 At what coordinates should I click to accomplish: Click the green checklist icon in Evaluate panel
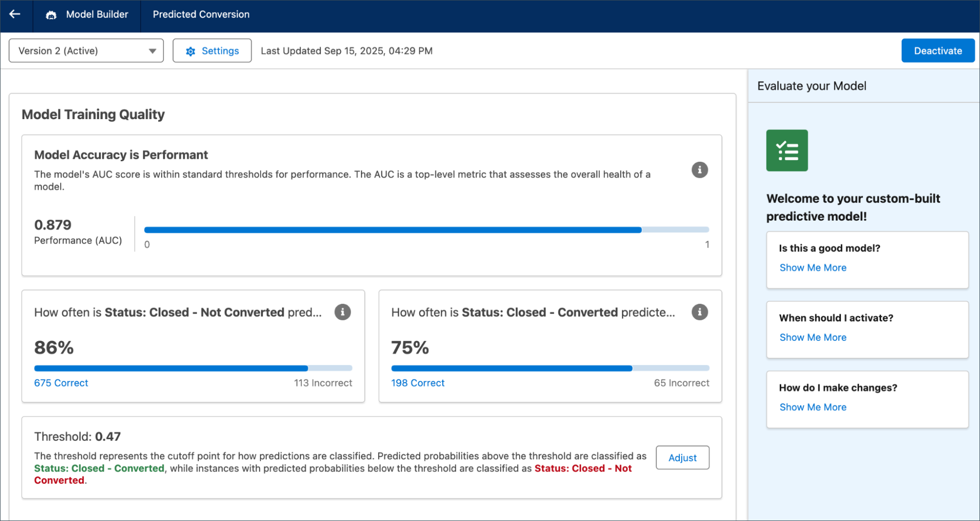tap(787, 150)
